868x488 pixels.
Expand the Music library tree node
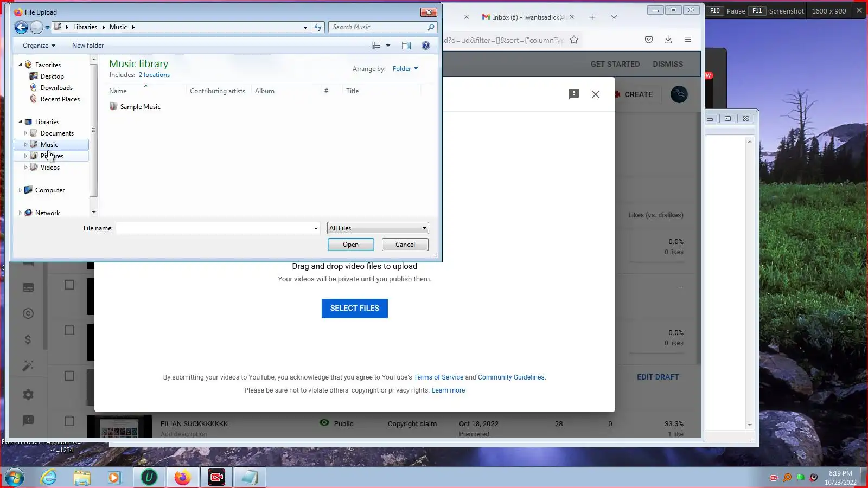click(x=25, y=145)
